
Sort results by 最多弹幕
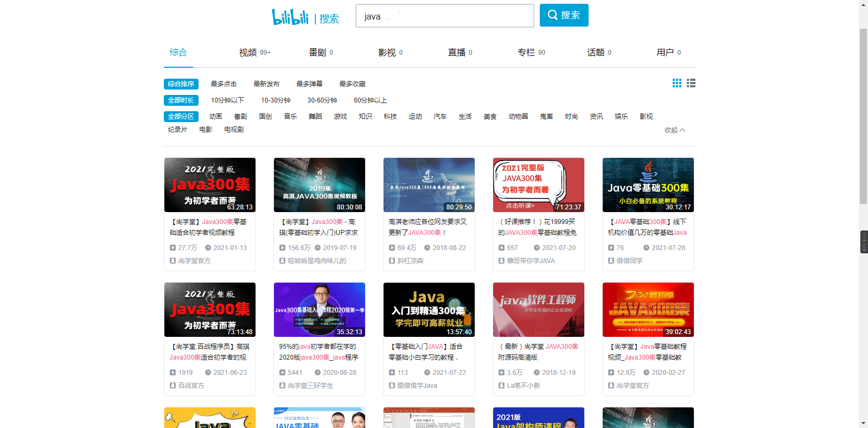tap(309, 84)
